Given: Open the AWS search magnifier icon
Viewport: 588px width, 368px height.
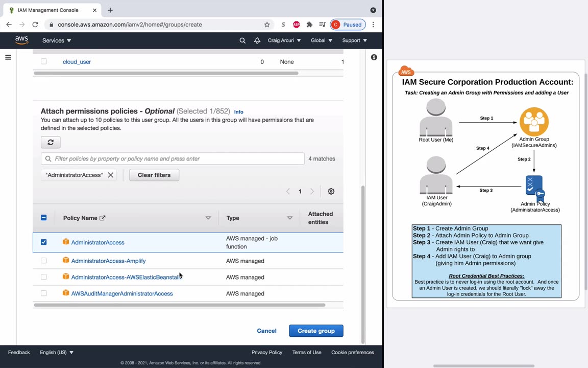Looking at the screenshot, I should click(242, 40).
